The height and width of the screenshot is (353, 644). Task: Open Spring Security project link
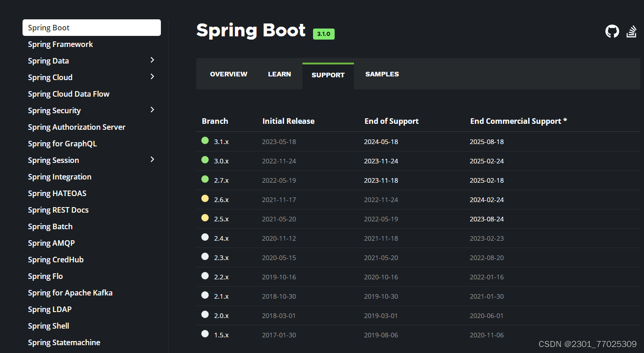coord(54,110)
